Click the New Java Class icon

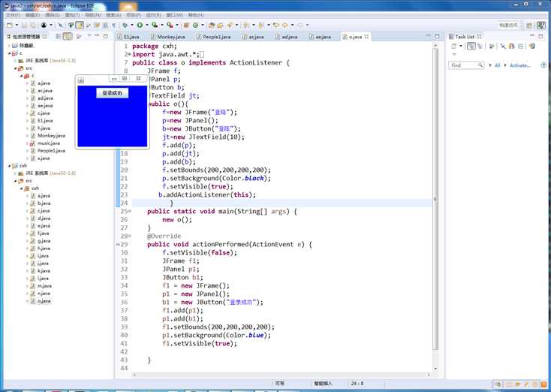[x=195, y=26]
